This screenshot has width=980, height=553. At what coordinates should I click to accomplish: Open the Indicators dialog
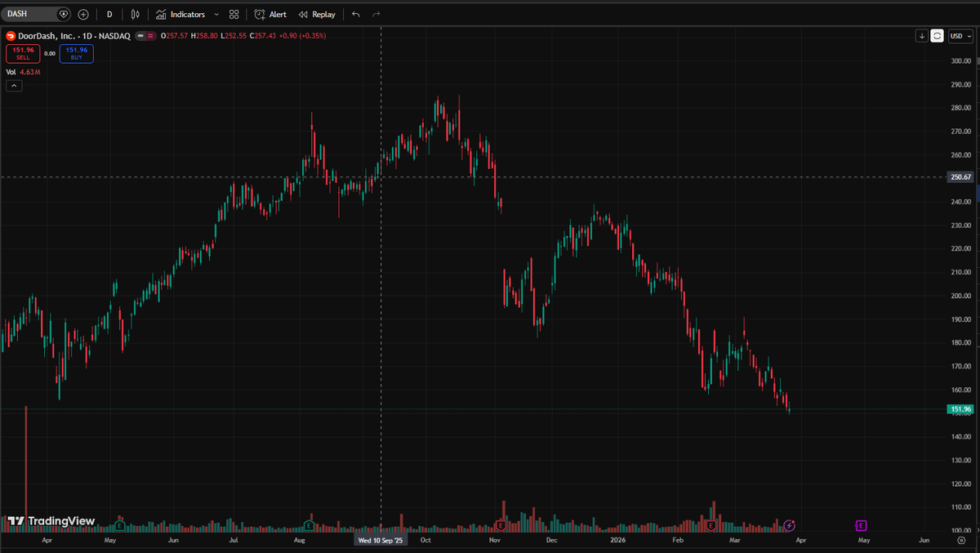tap(180, 14)
